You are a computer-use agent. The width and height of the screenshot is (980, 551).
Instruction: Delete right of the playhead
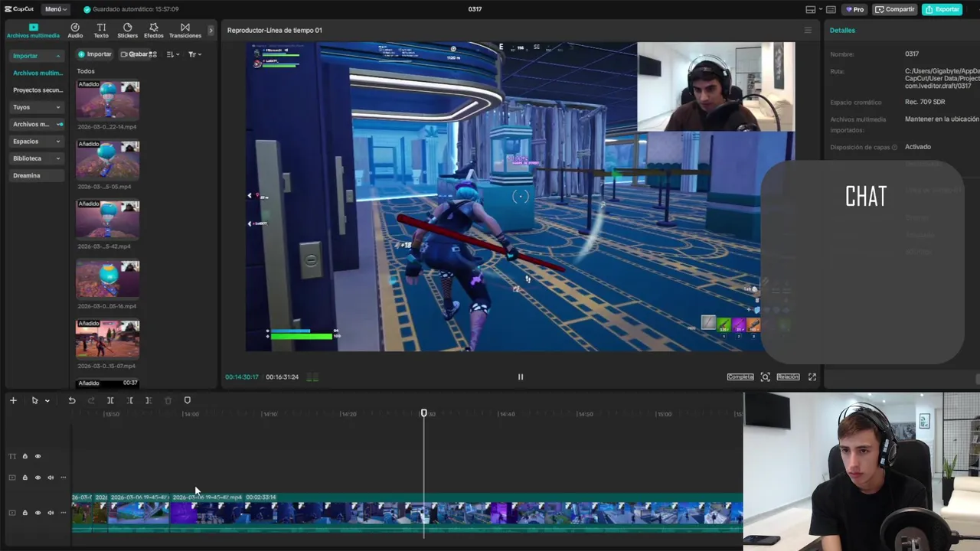(x=149, y=400)
